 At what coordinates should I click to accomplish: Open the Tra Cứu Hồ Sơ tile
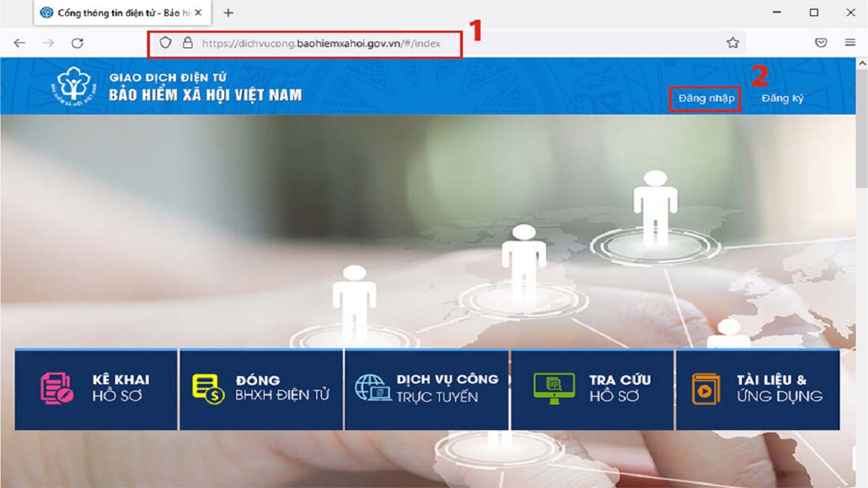(x=593, y=387)
